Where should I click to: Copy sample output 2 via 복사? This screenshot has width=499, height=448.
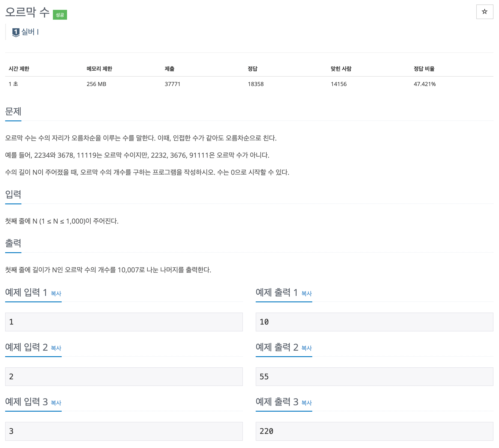pyautogui.click(x=306, y=348)
